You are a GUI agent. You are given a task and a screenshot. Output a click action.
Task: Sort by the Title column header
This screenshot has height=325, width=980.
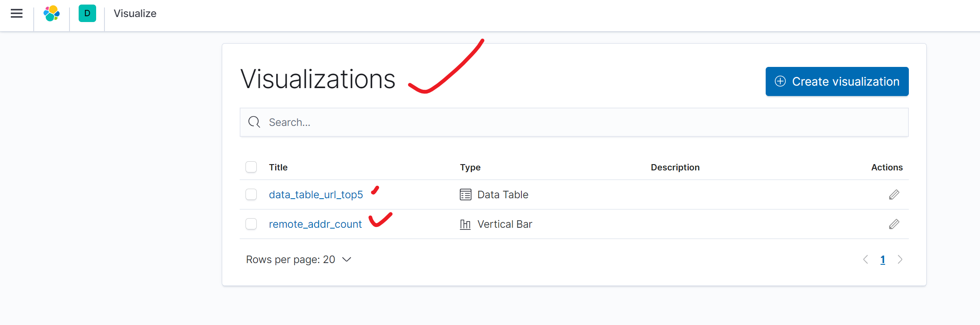pyautogui.click(x=278, y=167)
